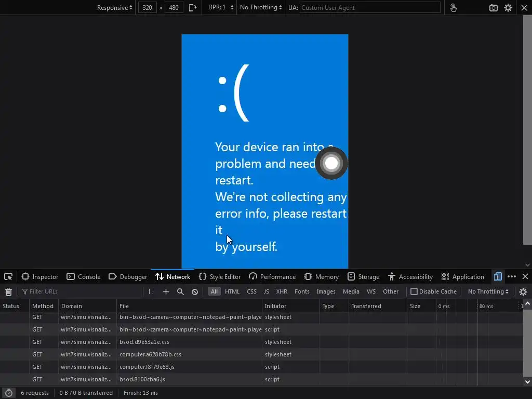Start performance analysis stopwatch icon

(9, 393)
